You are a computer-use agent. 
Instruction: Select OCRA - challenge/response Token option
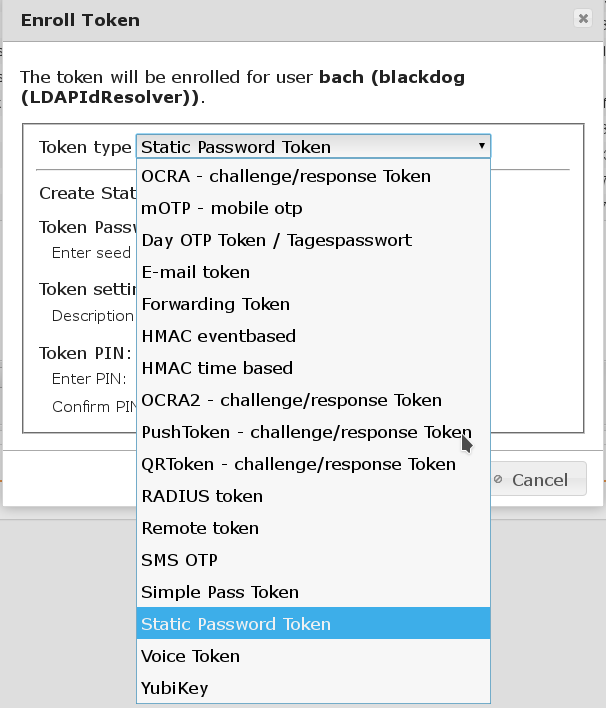286,176
